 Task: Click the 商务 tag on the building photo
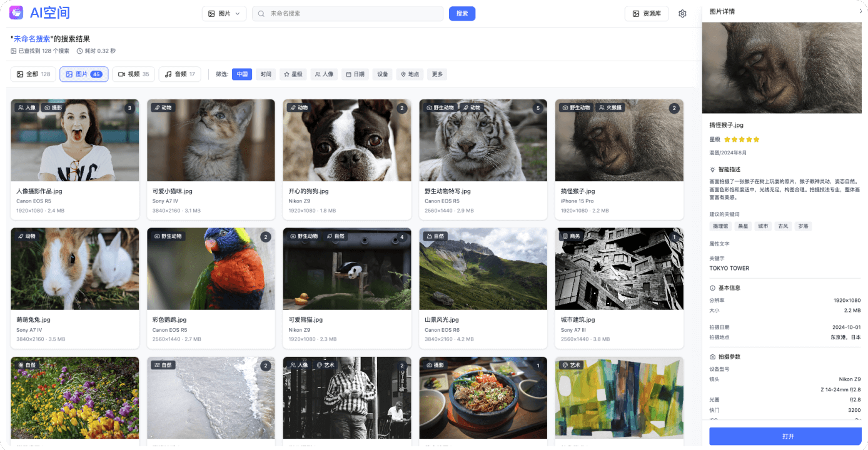571,237
